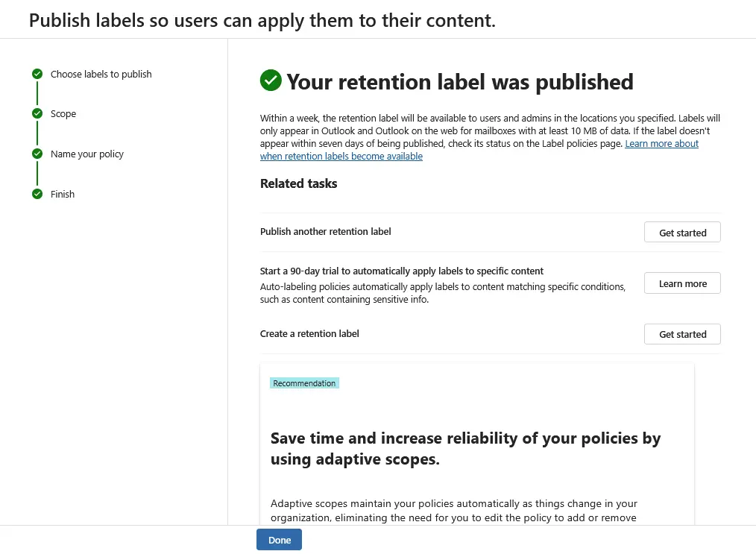Click the Related tasks section header
The height and width of the screenshot is (554, 756).
pos(298,183)
